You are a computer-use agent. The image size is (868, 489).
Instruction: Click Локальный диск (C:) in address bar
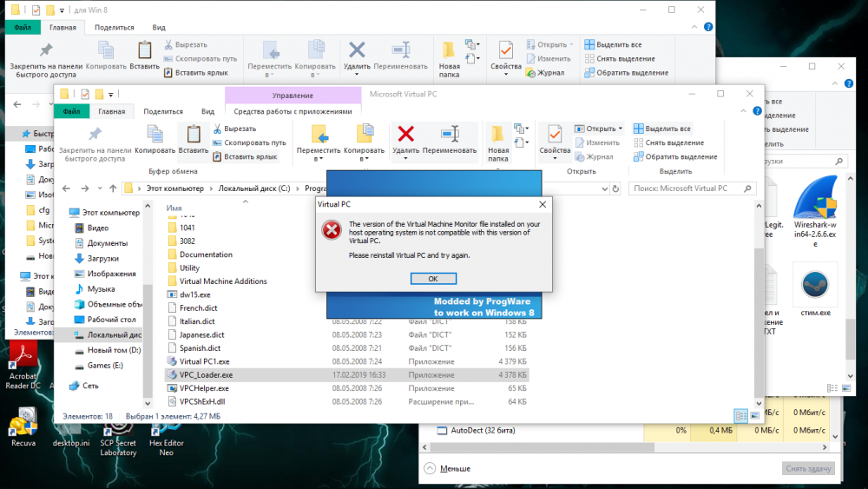(x=254, y=188)
